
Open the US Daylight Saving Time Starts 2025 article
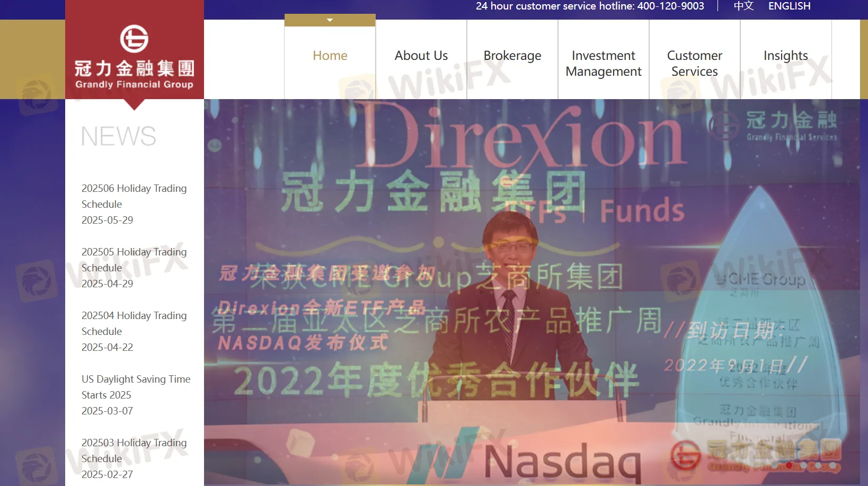pyautogui.click(x=136, y=387)
